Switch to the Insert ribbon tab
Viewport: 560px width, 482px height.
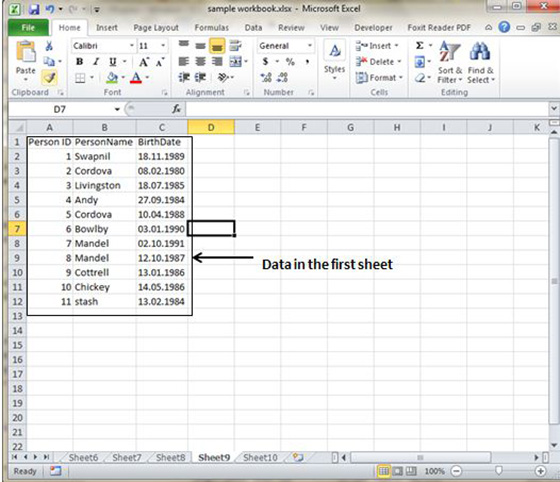[x=106, y=27]
